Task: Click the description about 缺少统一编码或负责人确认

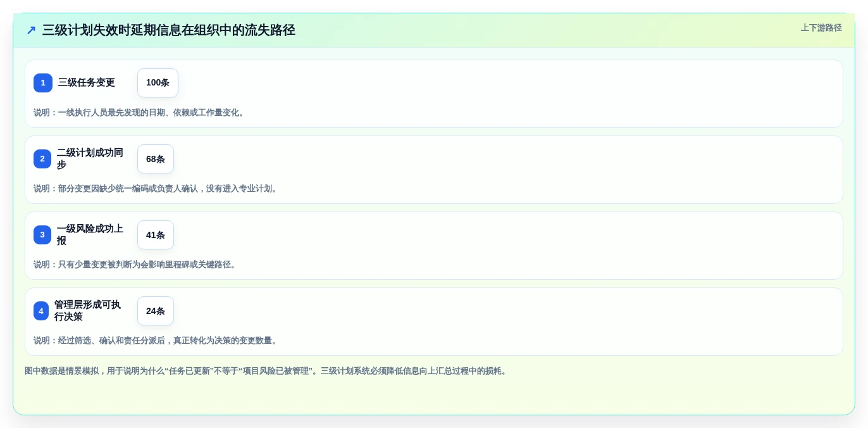Action: point(157,189)
